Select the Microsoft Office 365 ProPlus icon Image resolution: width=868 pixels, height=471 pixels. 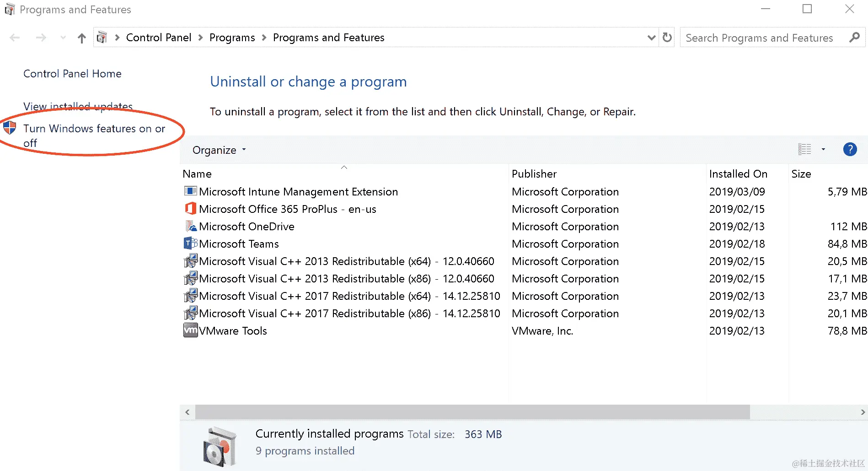click(190, 209)
